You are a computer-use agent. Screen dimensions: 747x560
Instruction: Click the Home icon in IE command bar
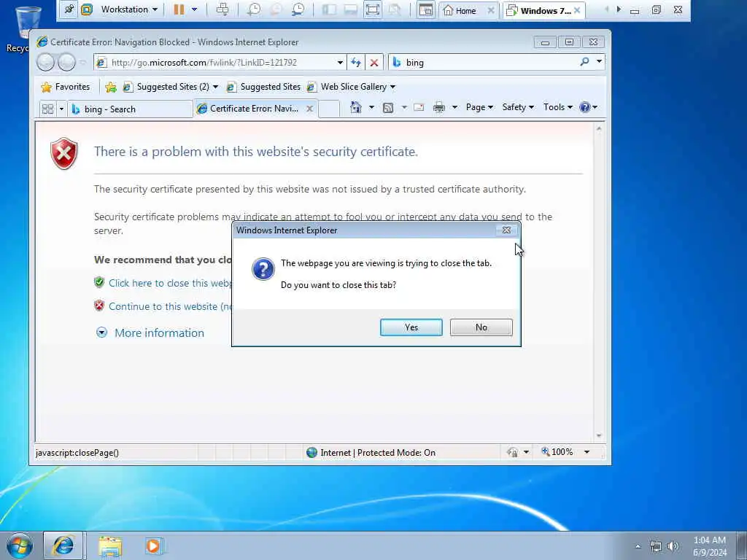pos(356,107)
